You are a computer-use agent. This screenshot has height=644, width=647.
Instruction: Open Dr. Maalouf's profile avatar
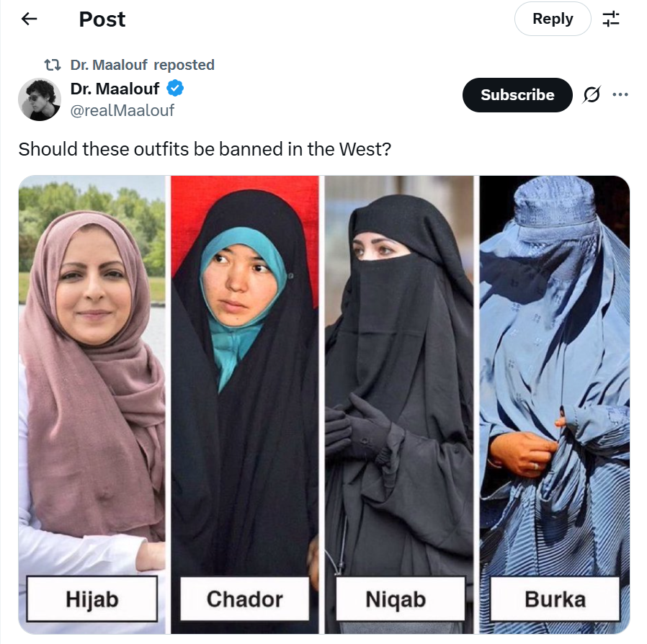40,99
